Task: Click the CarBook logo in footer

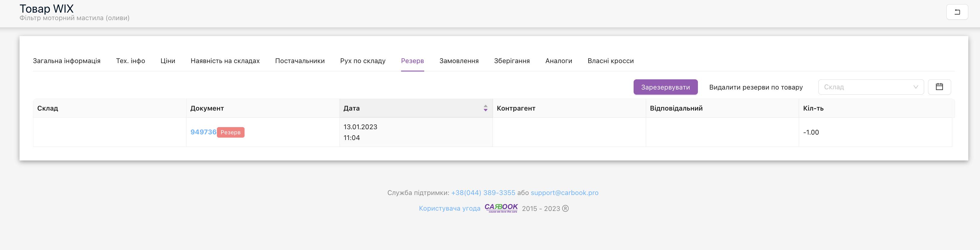Action: 501,208
